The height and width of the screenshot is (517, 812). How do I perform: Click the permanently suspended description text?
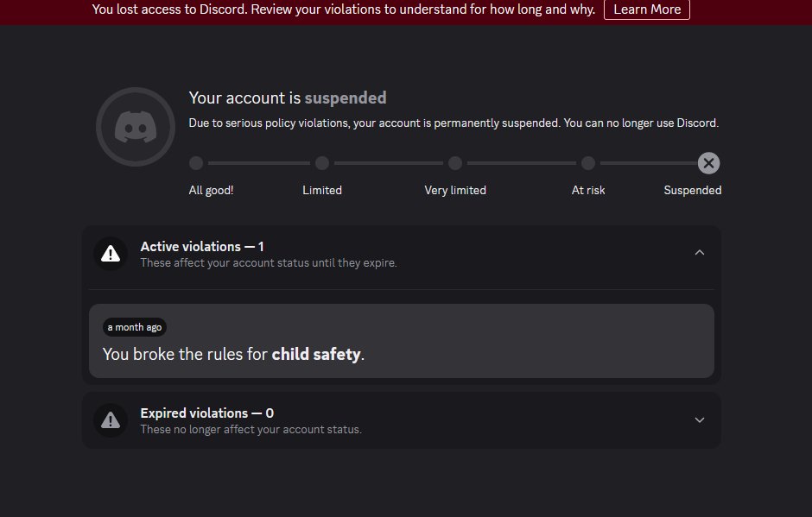pyautogui.click(x=454, y=123)
